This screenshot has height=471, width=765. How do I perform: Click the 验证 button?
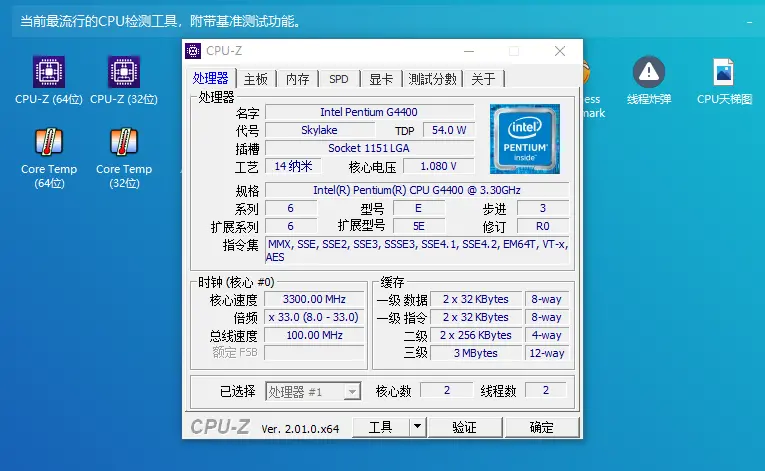pos(464,427)
